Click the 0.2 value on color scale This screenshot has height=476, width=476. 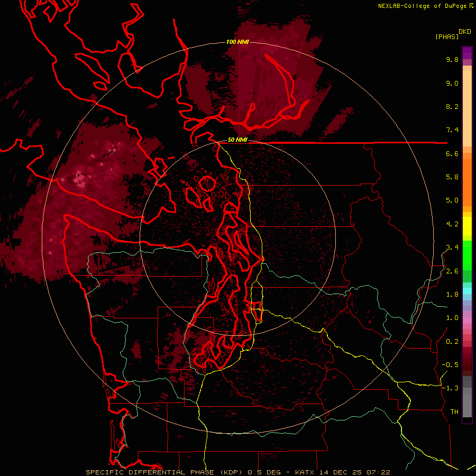click(x=452, y=342)
